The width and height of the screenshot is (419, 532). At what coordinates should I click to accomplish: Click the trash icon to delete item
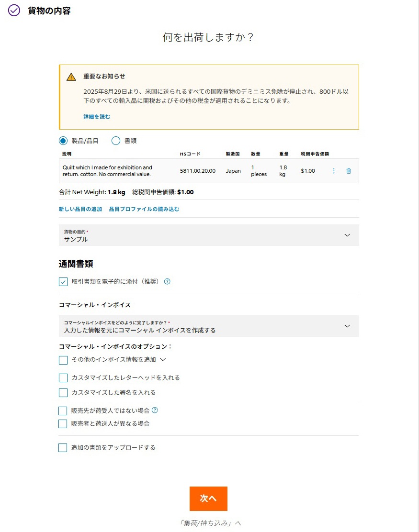pos(349,171)
